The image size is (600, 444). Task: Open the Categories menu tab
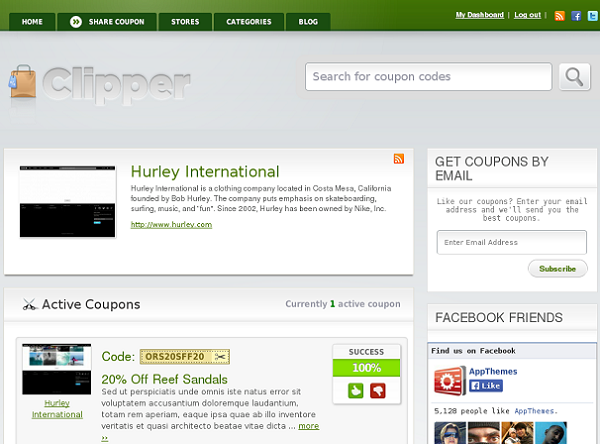(x=249, y=22)
